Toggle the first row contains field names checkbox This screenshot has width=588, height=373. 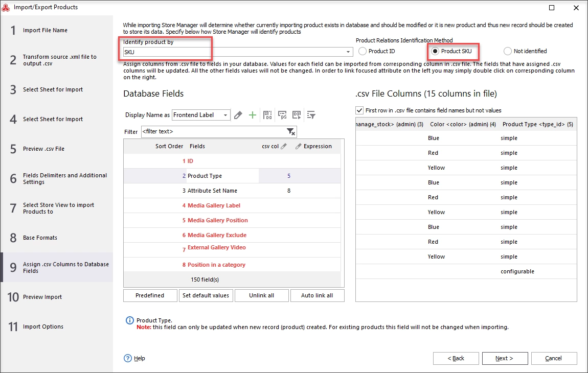(x=359, y=110)
